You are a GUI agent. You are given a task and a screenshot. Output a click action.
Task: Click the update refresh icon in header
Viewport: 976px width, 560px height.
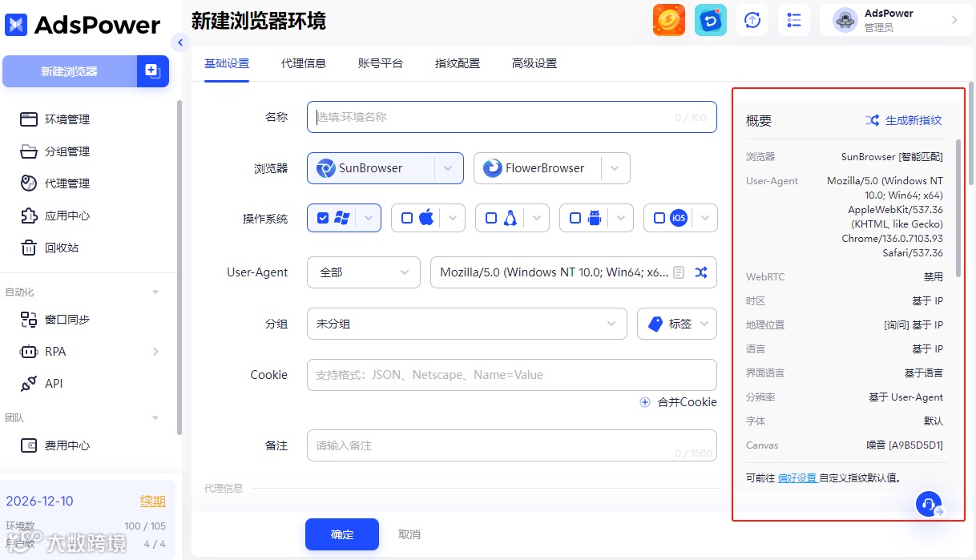tap(752, 20)
